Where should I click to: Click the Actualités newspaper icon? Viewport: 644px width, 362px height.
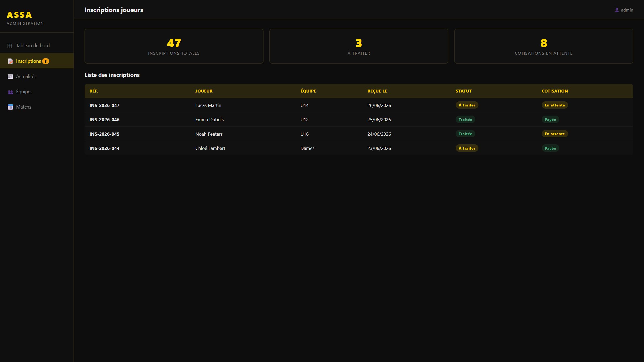pyautogui.click(x=10, y=76)
